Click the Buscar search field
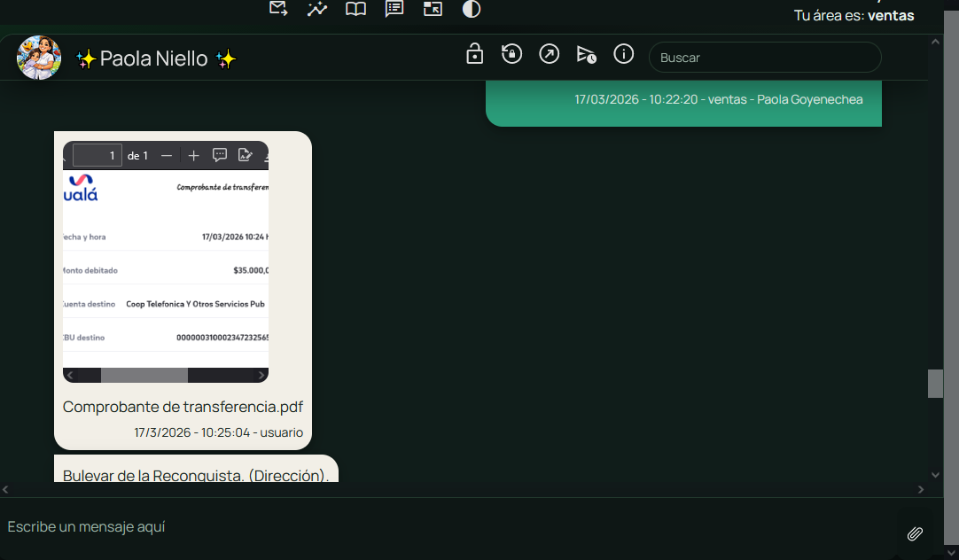Screen dimensions: 959x560 765,58
